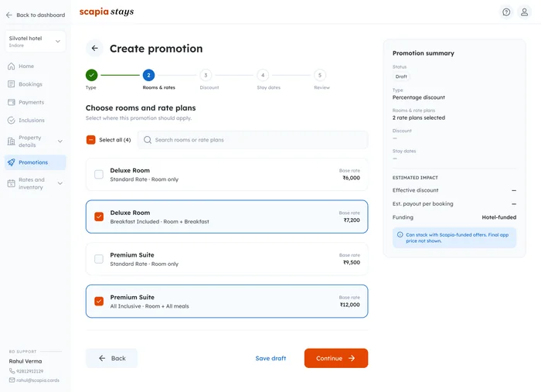Go to step 4 Stay dates
Viewport: 541px width, 392px height.
[x=263, y=75]
